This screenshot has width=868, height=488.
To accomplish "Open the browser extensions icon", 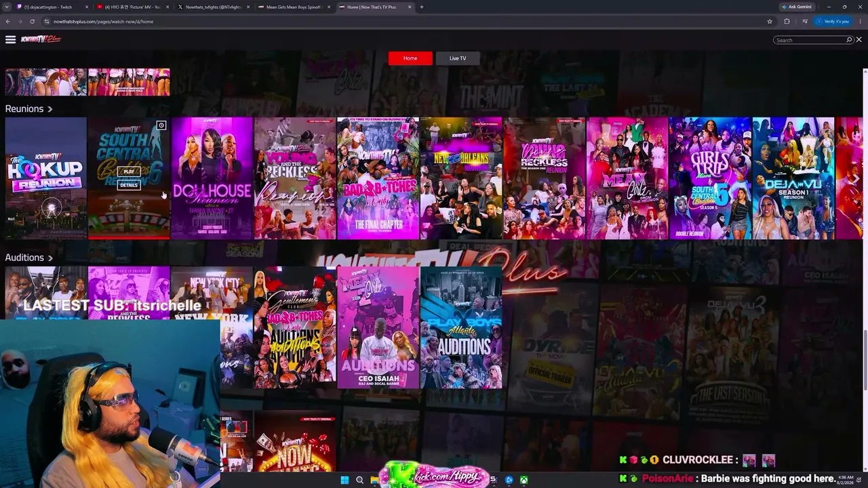I will point(787,21).
